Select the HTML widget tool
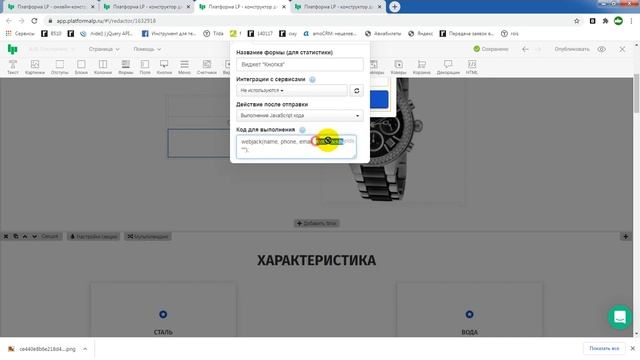 coord(472,67)
